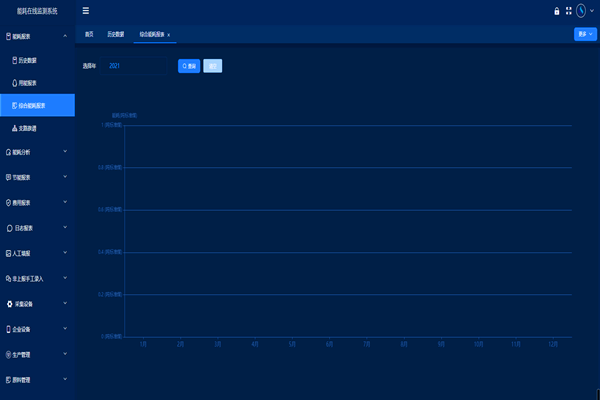Click the lock screen icon
The width and height of the screenshot is (600, 400).
point(557,11)
